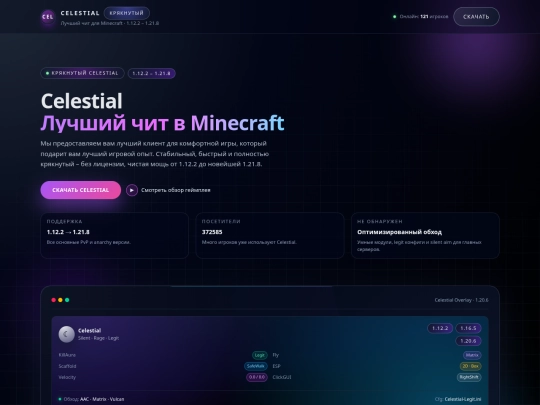Click the ClickGUI module label
The height and width of the screenshot is (405, 540).
point(282,377)
